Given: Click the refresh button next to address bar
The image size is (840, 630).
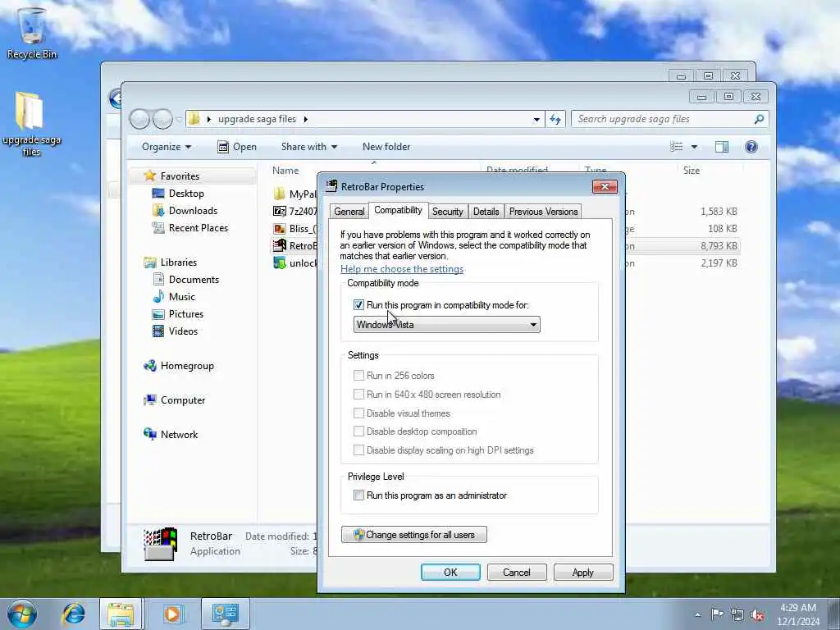Looking at the screenshot, I should [555, 119].
